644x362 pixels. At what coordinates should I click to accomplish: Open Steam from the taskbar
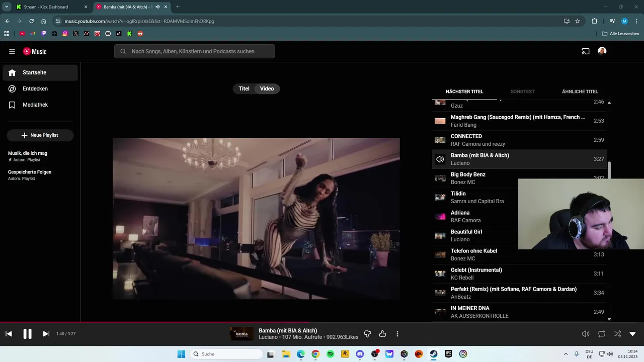pos(433,354)
